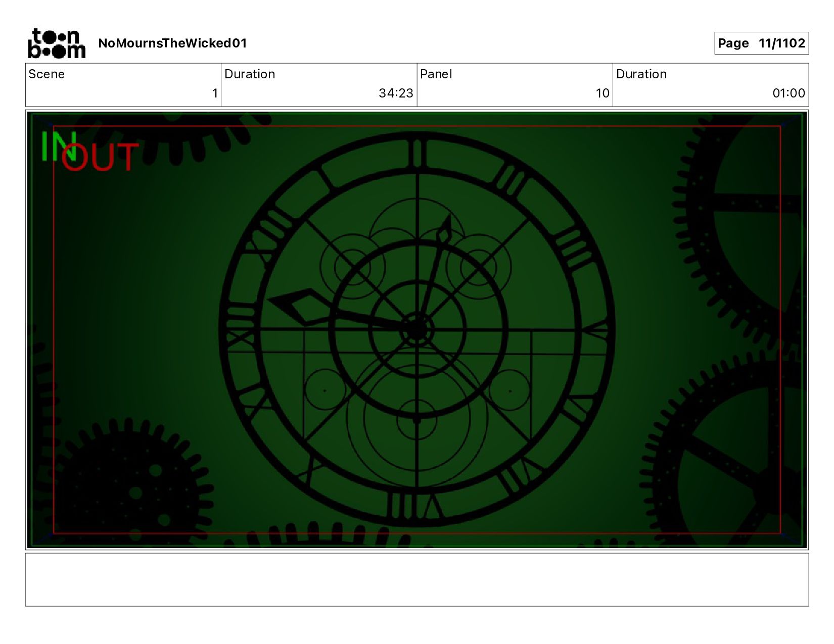Viewport: 834px width, 644px height.
Task: Click the Page 11/1102 indicator box
Action: point(761,43)
